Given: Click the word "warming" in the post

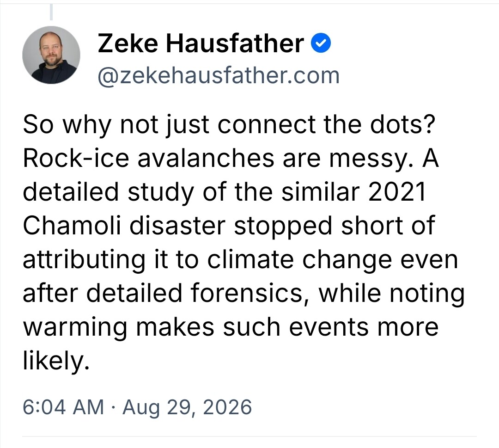Looking at the screenshot, I should [x=75, y=328].
